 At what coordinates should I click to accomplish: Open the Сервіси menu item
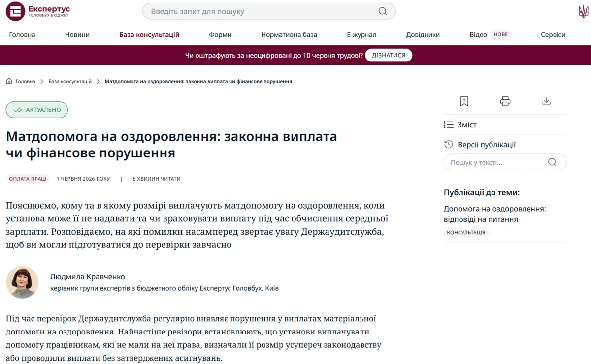[553, 35]
